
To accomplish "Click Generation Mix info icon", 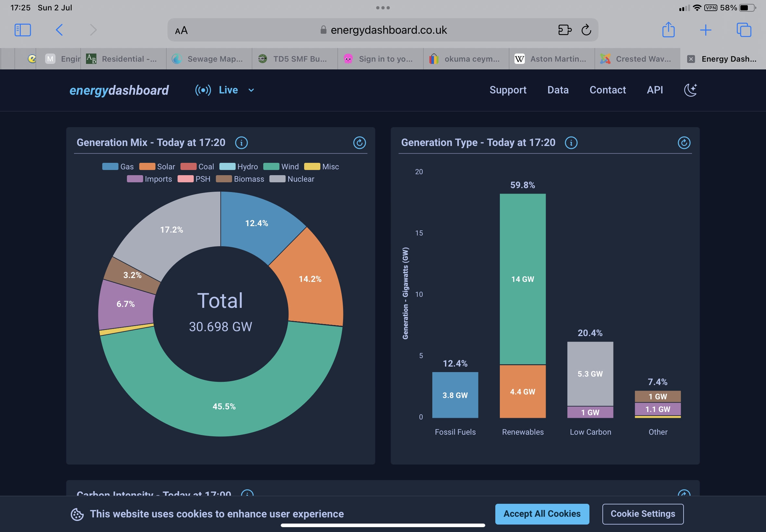I will click(x=241, y=143).
